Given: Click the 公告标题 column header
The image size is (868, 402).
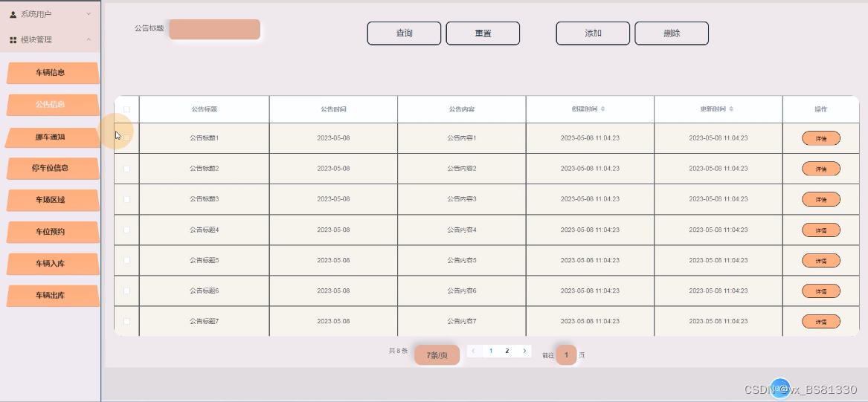Looking at the screenshot, I should click(x=205, y=109).
